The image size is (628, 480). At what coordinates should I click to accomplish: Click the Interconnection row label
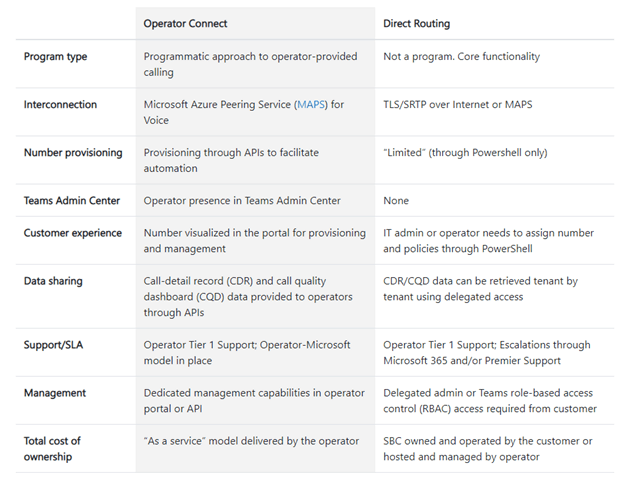60,105
